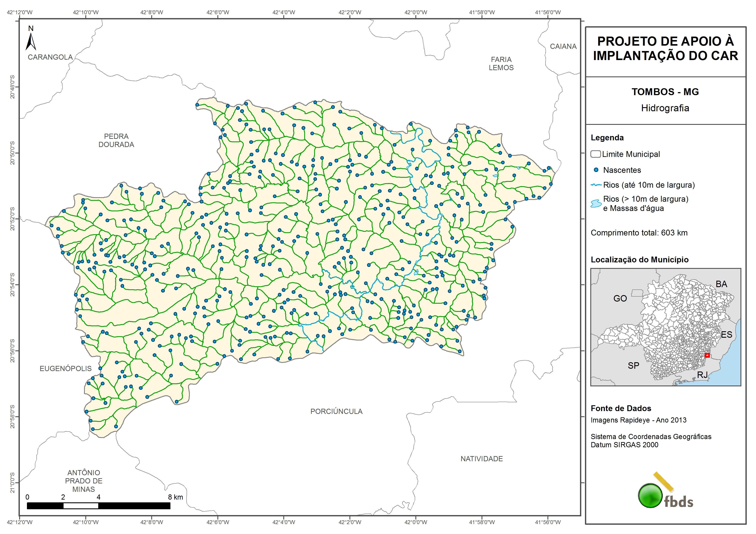Click the black-and-white scale bar
Screen dimensions: 756x534
tap(98, 506)
